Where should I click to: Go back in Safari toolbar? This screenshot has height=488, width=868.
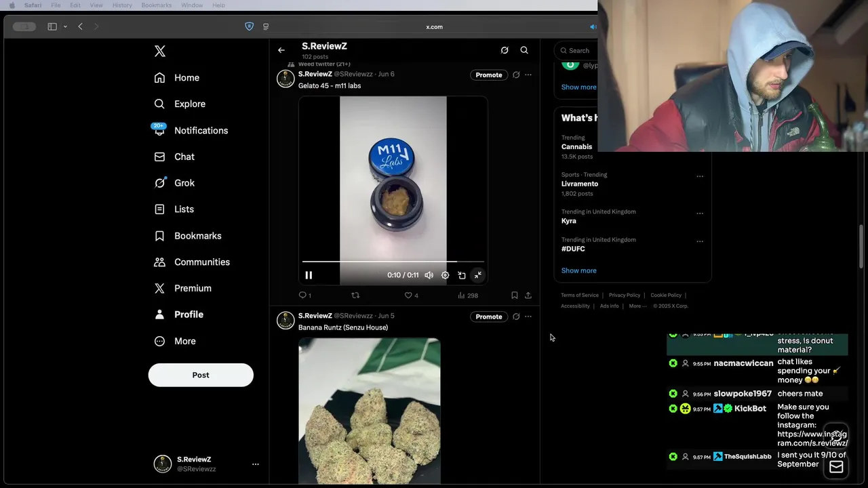coord(80,26)
